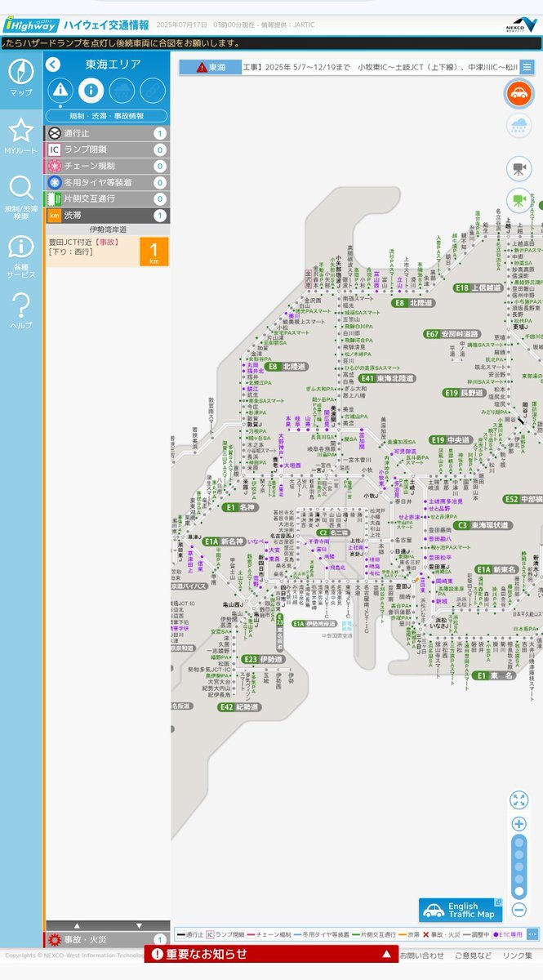
Task: Click E42 紀勢道 route label
Action: click(x=238, y=707)
